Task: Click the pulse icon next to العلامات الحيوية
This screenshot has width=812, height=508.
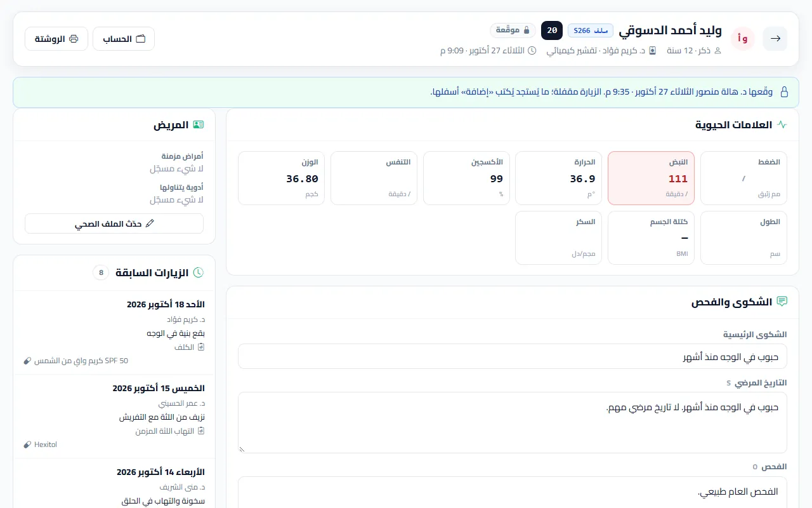Action: pyautogui.click(x=782, y=125)
